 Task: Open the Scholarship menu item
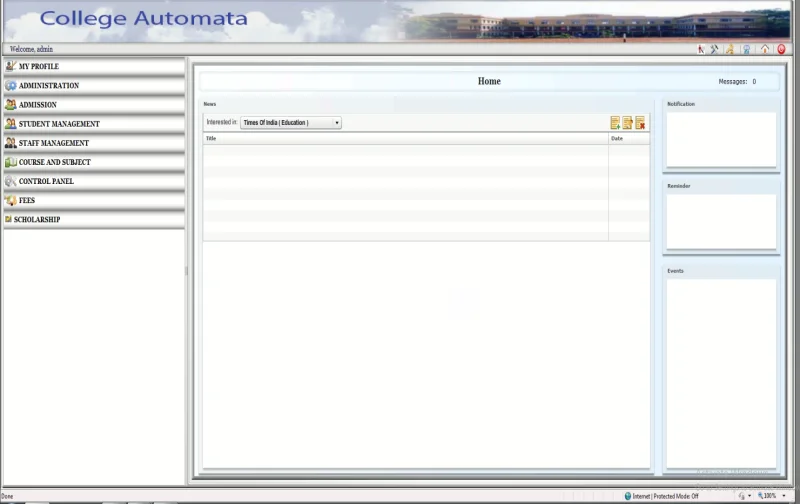[36, 219]
